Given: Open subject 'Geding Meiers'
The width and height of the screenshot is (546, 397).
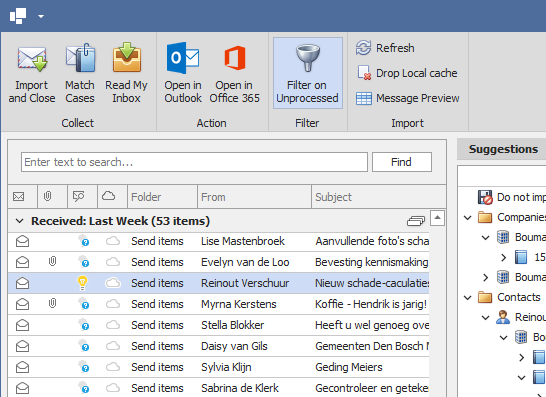Looking at the screenshot, I should point(349,367).
